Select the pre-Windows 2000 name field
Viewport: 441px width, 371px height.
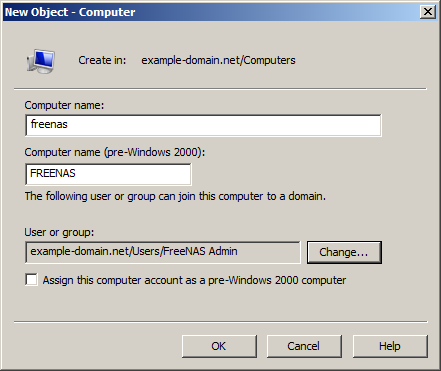pos(108,174)
